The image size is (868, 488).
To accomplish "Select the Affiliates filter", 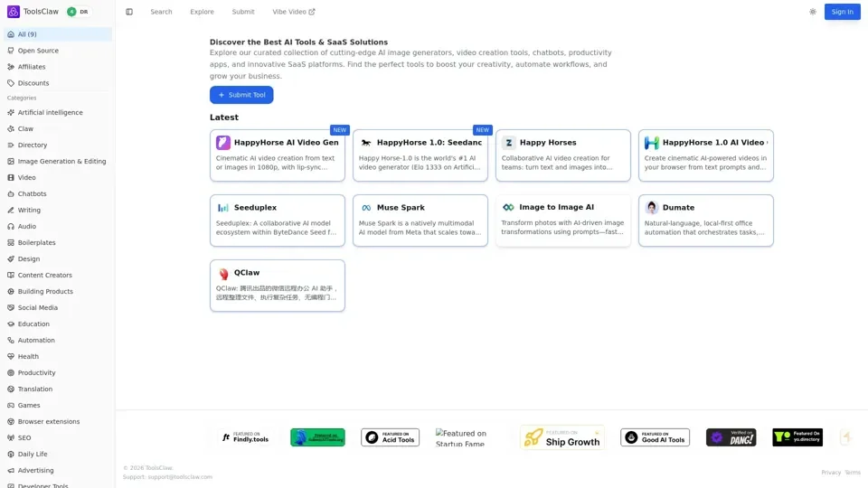I will click(58, 66).
